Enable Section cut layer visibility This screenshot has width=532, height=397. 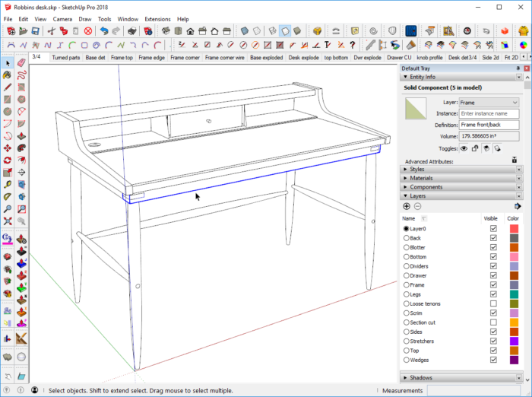pyautogui.click(x=493, y=322)
